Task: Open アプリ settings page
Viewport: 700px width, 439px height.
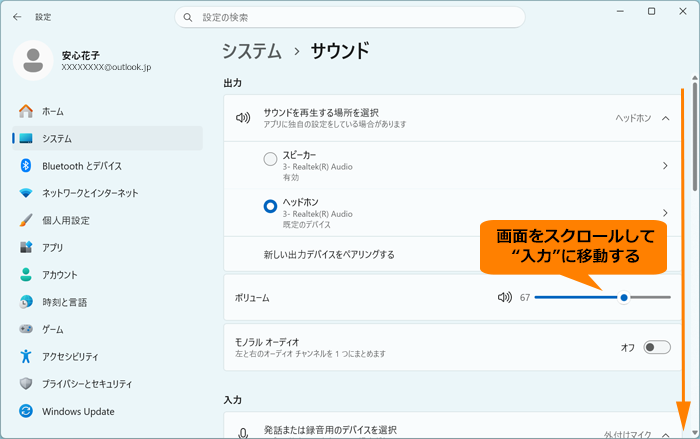Action: [108, 247]
